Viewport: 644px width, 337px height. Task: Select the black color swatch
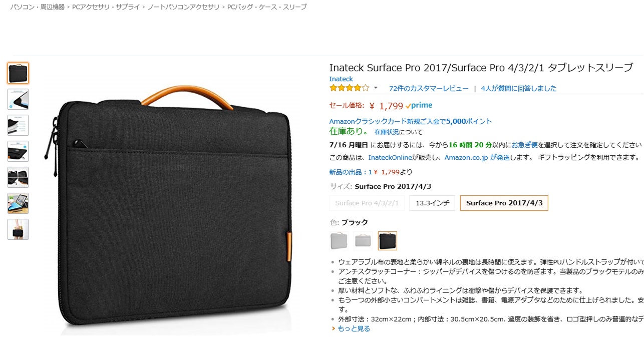pos(387,241)
